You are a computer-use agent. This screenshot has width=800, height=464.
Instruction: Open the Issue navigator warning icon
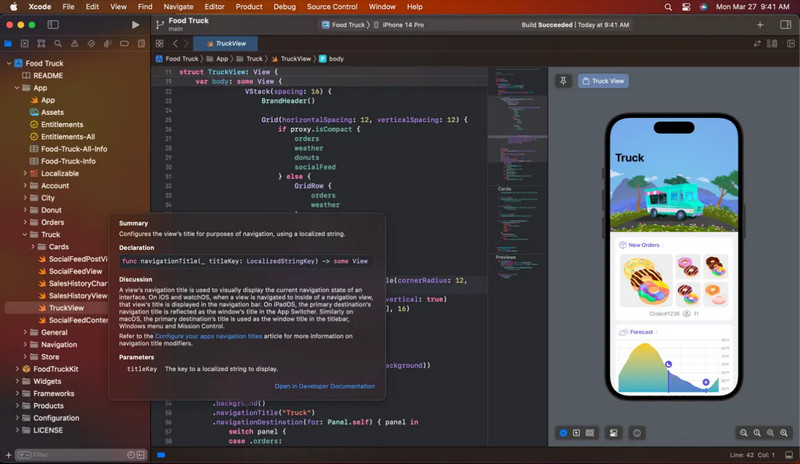pyautogui.click(x=74, y=44)
